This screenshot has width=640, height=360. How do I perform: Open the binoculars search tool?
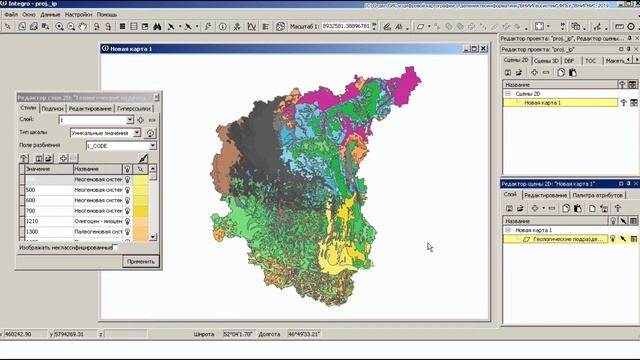pos(157,27)
